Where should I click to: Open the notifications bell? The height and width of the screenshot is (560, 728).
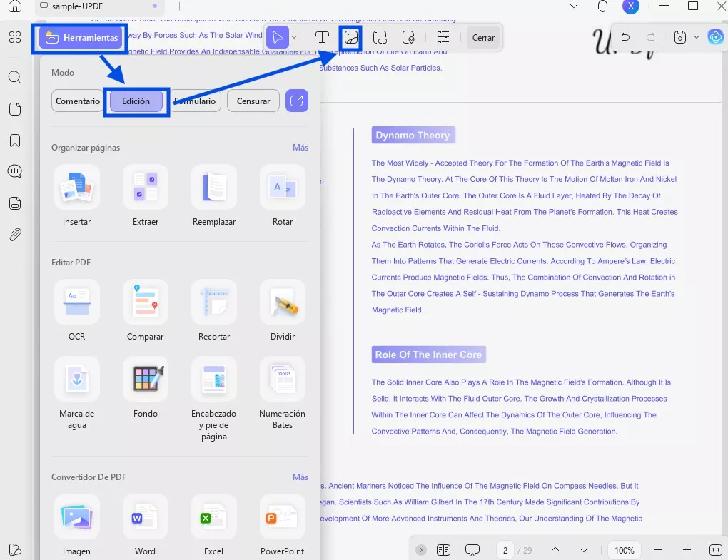coord(602,6)
